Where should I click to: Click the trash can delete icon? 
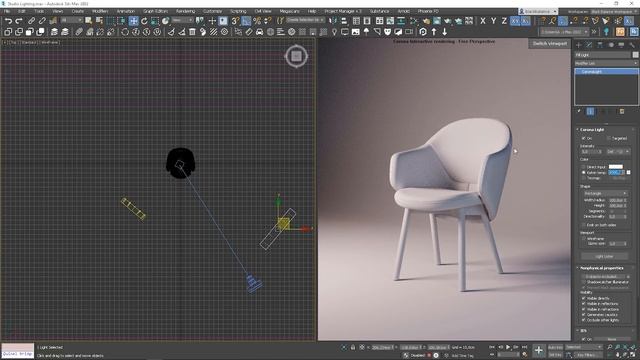tap(192, 31)
